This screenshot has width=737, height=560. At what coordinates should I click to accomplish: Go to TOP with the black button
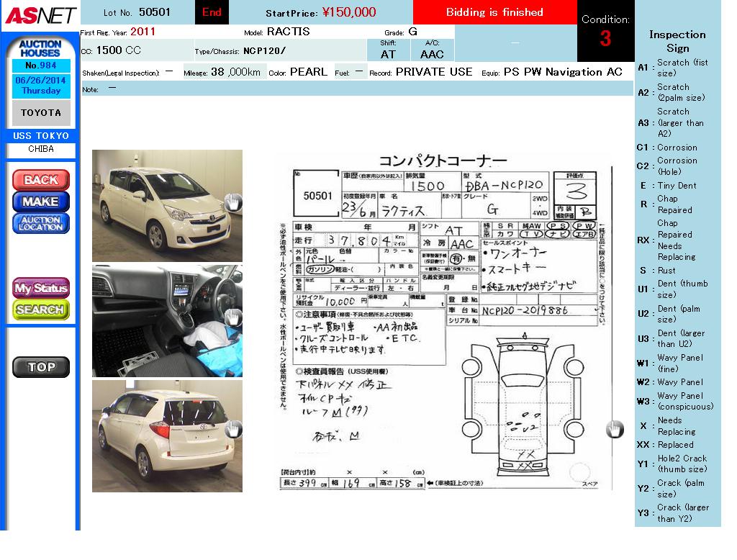tap(41, 367)
